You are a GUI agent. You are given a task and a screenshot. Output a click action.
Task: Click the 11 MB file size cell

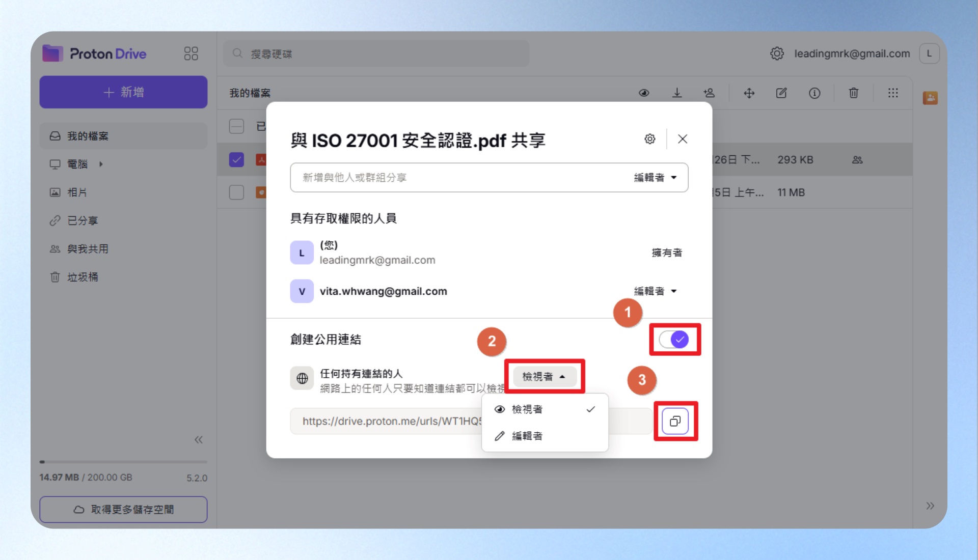791,192
